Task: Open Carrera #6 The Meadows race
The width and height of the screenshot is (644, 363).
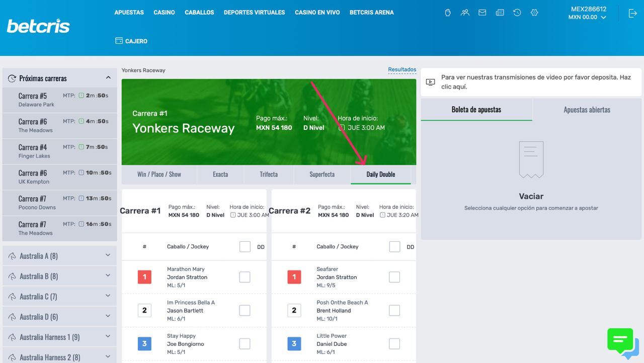Action: point(60,126)
